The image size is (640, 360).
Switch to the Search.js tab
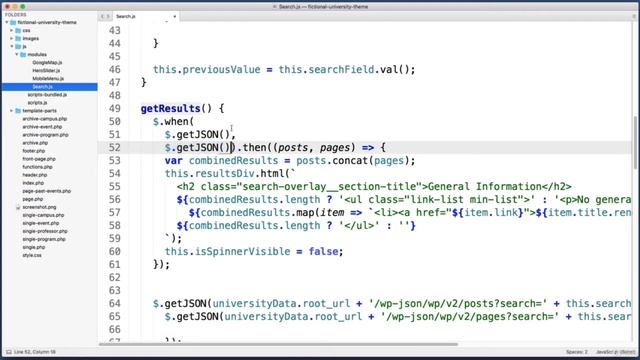point(145,16)
